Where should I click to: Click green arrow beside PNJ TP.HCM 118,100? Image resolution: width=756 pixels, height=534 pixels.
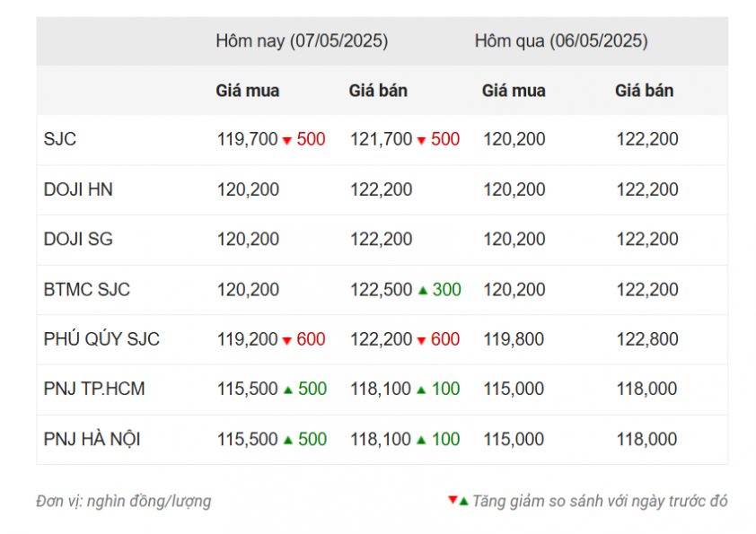click(x=421, y=390)
